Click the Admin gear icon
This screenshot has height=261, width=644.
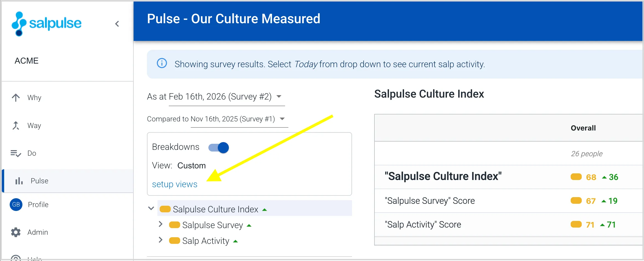tap(16, 232)
